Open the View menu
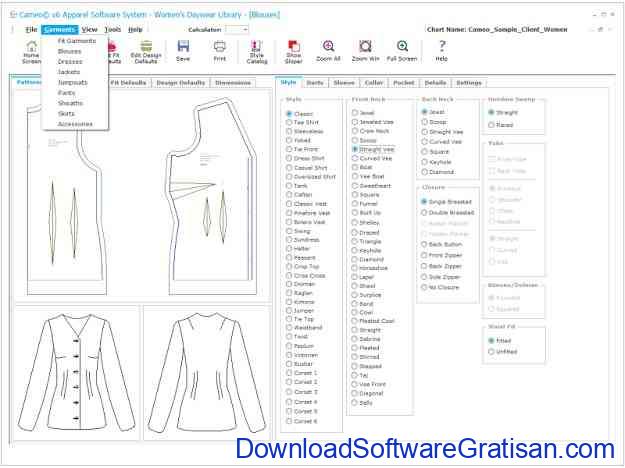The width and height of the screenshot is (625, 468). click(89, 29)
